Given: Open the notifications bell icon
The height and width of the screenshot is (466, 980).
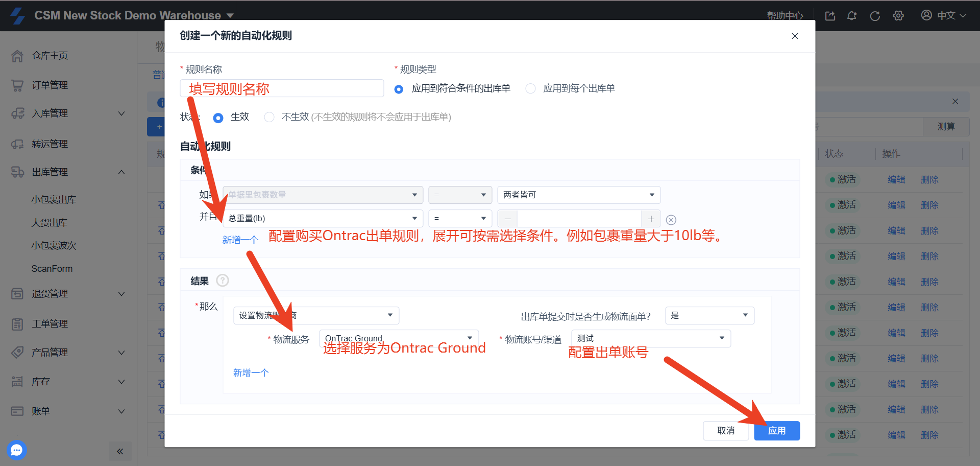Looking at the screenshot, I should [852, 16].
